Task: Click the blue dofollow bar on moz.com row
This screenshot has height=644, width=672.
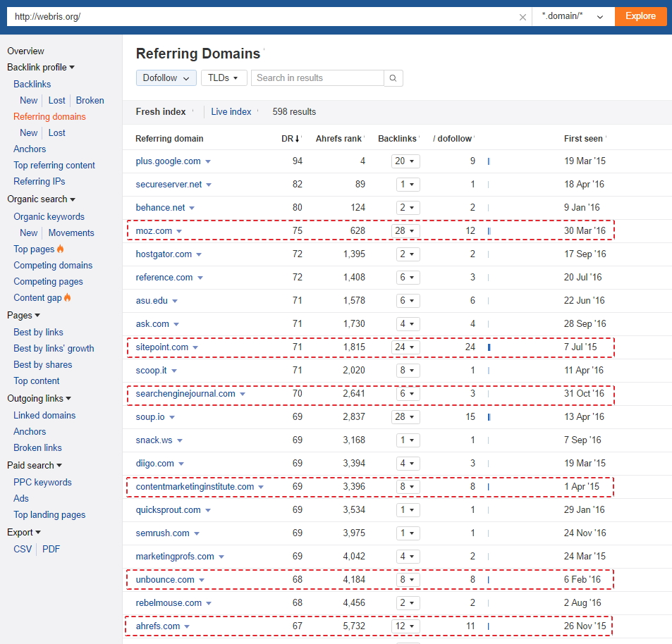Action: tap(488, 230)
